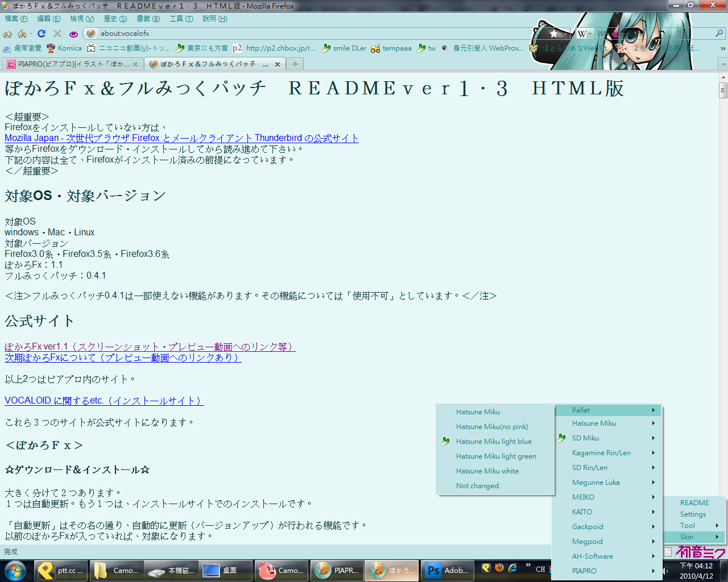Open README from the popup menu

[694, 503]
